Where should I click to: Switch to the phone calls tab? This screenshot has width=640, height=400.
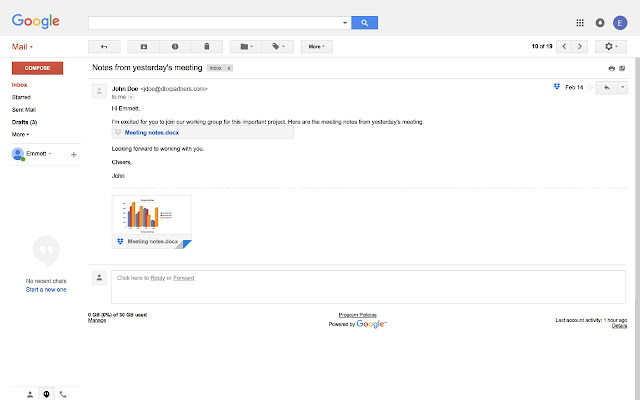(x=63, y=394)
